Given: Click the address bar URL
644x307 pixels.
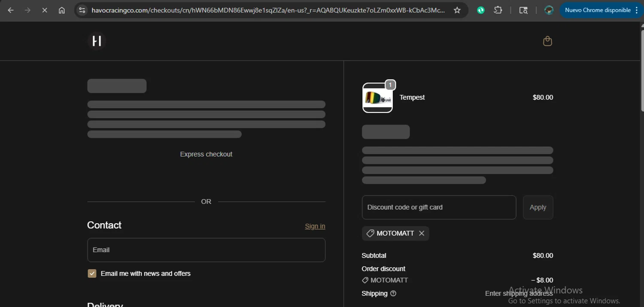Looking at the screenshot, I should coord(268,10).
